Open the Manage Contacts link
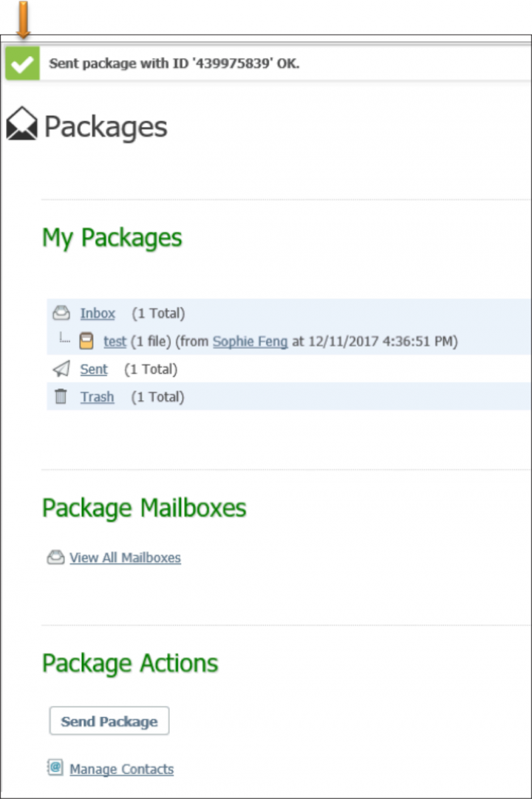The image size is (532, 799). [122, 769]
